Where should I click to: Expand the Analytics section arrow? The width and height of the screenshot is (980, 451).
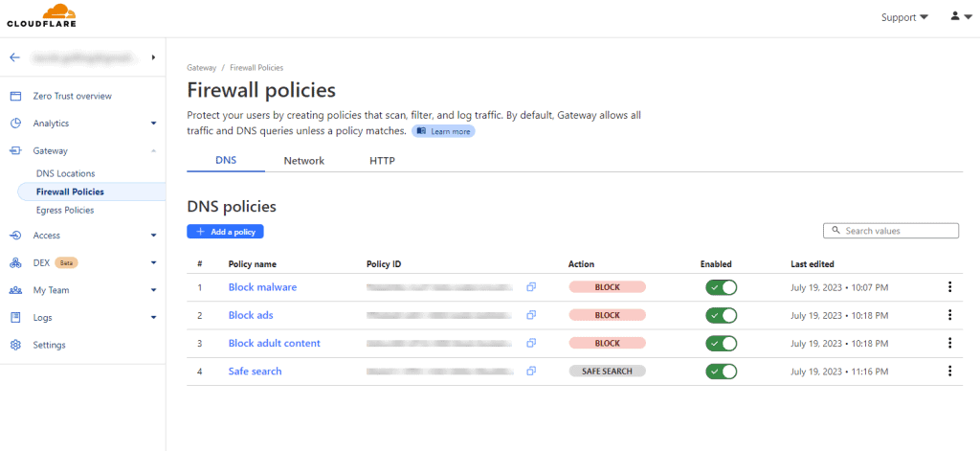(x=154, y=124)
